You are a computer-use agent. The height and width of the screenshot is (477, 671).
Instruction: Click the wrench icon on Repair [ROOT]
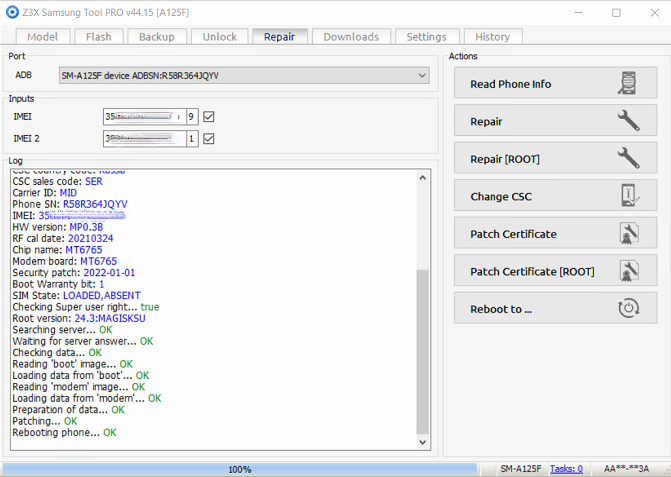(628, 159)
